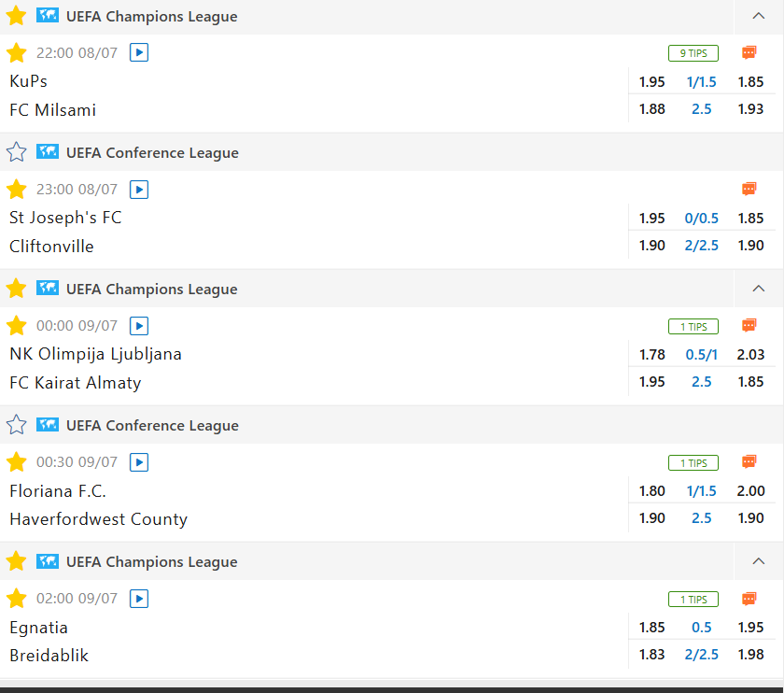Open the 9 TIPS badge
The image size is (784, 693).
click(x=693, y=53)
